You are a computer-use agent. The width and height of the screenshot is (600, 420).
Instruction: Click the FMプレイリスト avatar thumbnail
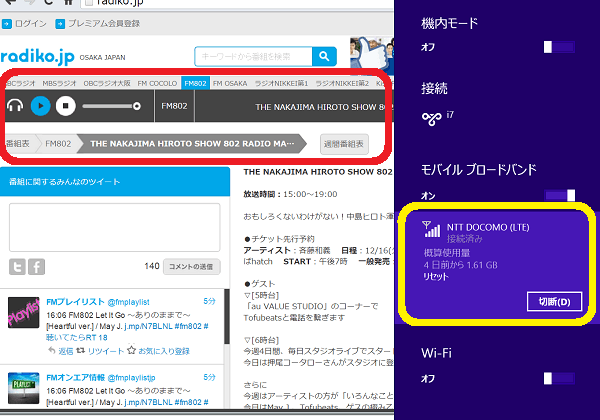point(23,312)
